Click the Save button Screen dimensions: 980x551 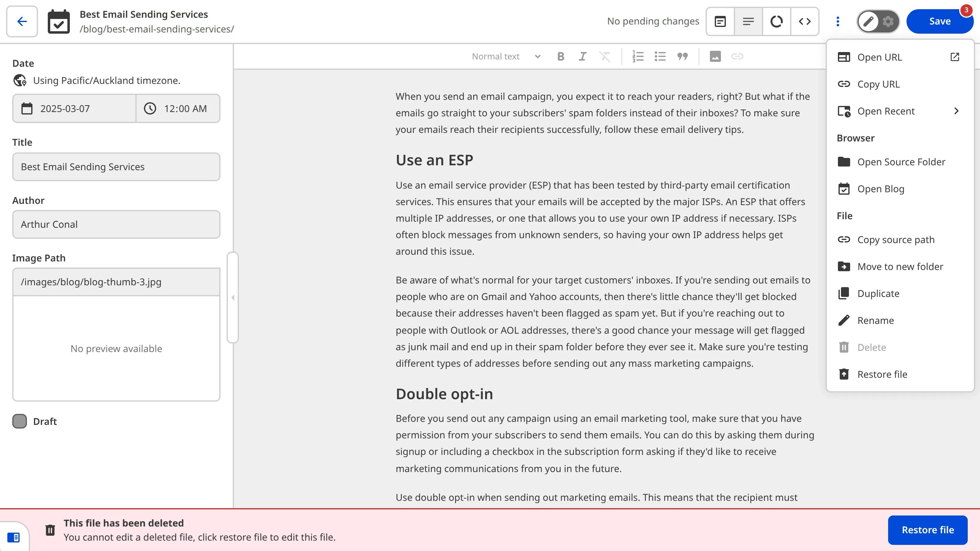940,21
